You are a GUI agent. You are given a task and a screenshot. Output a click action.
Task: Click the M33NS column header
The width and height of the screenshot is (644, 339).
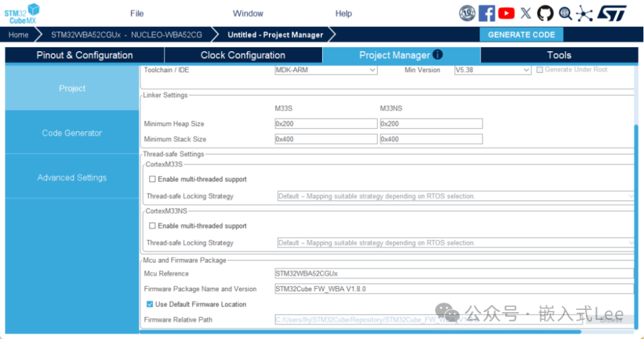tap(391, 108)
